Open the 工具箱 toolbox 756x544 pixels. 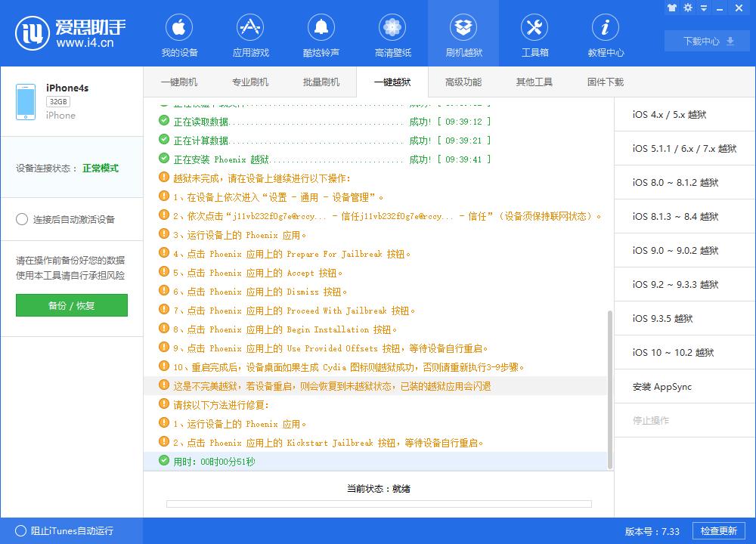coord(534,33)
